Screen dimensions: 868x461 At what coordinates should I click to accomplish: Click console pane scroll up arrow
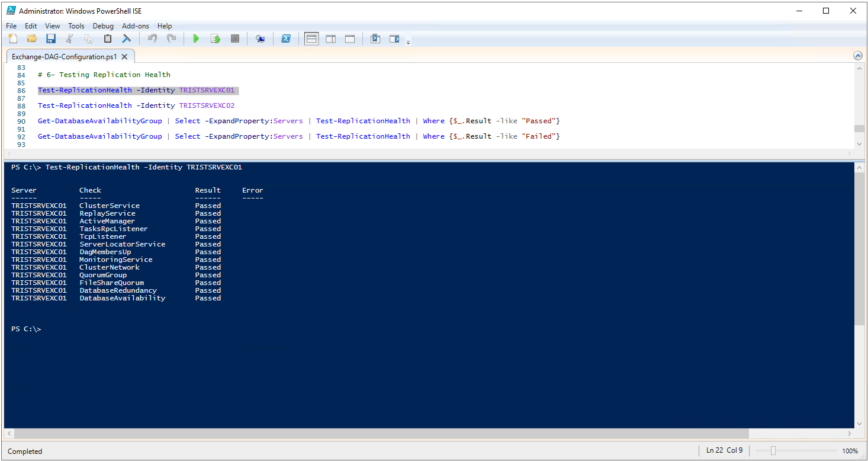tap(859, 168)
